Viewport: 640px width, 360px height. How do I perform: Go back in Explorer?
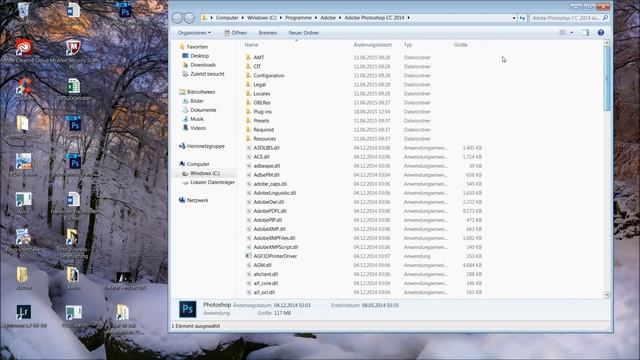pos(177,18)
